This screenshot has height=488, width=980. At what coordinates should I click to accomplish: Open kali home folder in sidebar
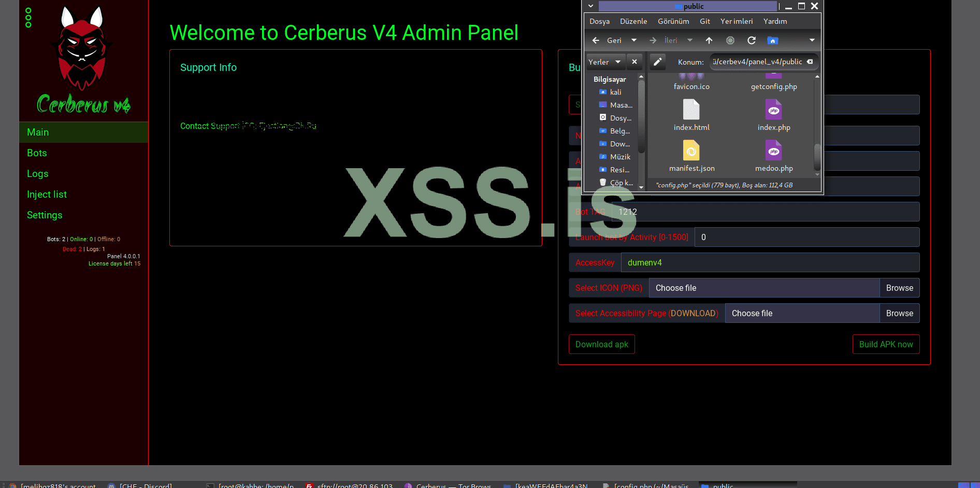click(615, 92)
